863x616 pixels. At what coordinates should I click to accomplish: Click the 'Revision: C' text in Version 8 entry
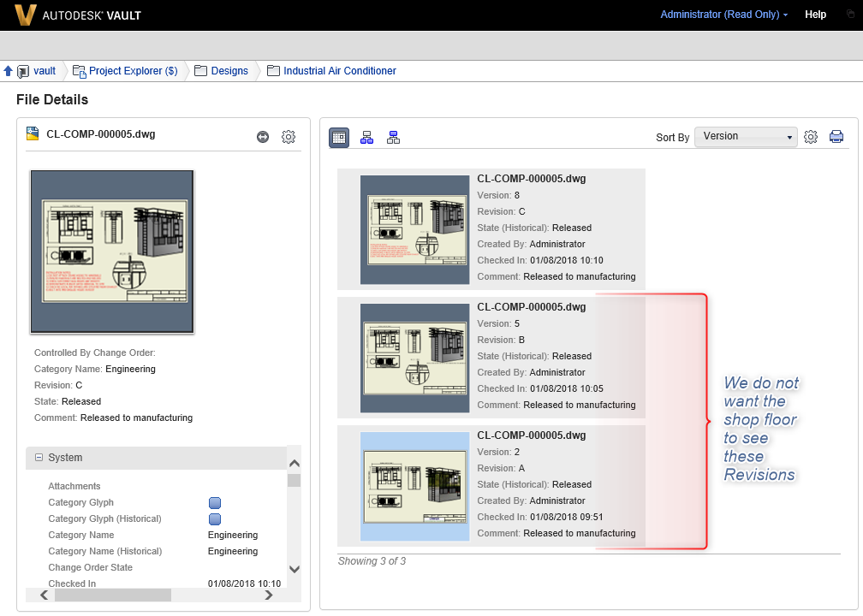click(x=501, y=211)
